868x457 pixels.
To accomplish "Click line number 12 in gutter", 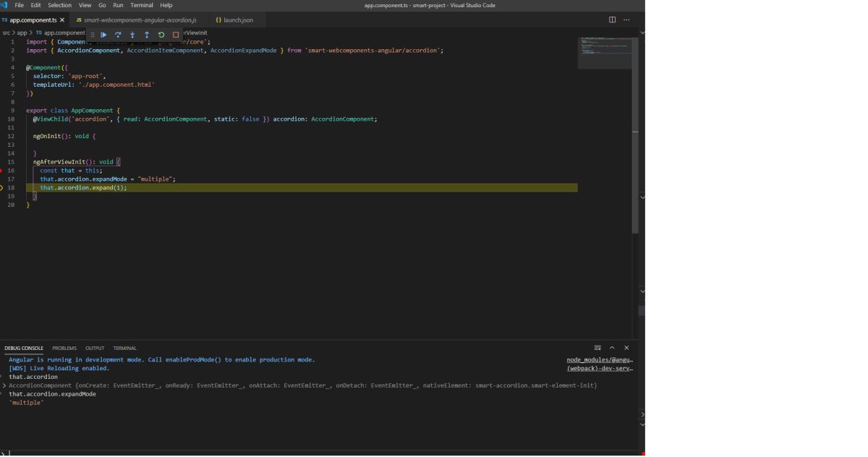I will click(11, 136).
